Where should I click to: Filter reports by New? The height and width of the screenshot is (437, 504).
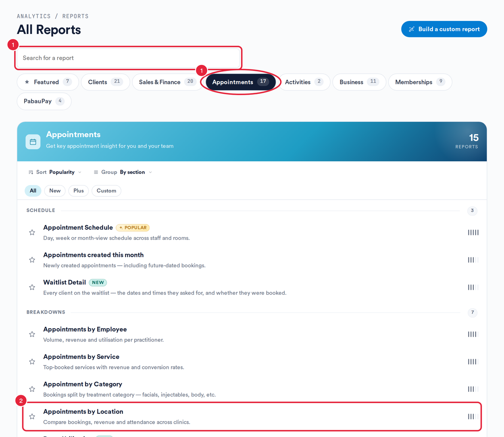click(x=55, y=191)
